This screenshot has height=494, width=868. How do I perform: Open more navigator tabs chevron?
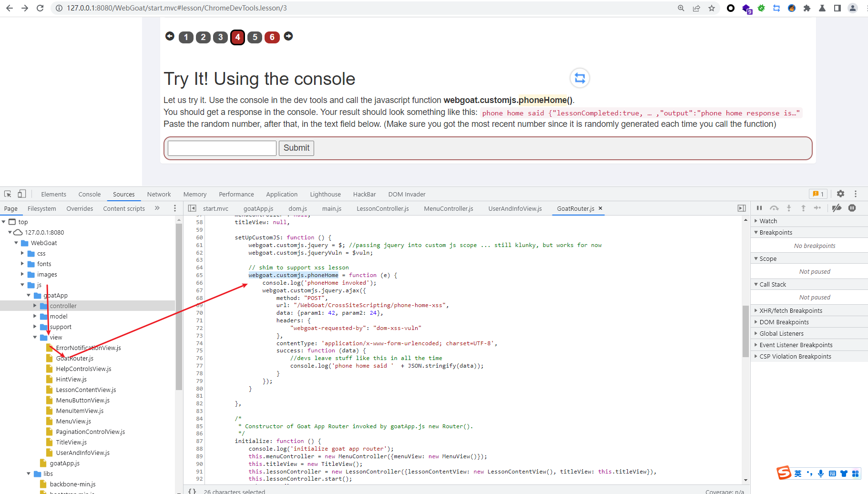click(x=157, y=208)
